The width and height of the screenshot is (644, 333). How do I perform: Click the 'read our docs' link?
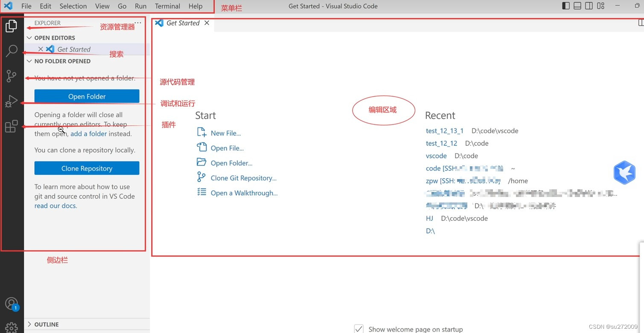point(55,206)
